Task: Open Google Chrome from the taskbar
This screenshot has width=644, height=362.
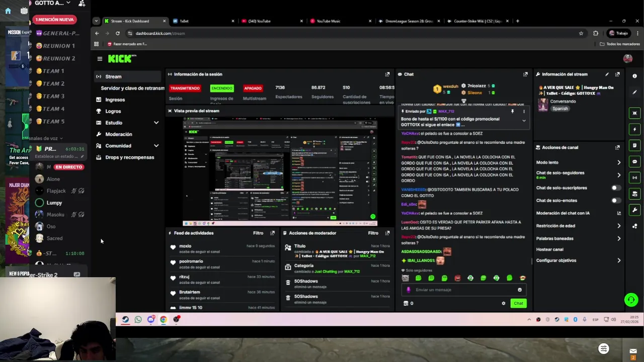Action: coord(164,319)
